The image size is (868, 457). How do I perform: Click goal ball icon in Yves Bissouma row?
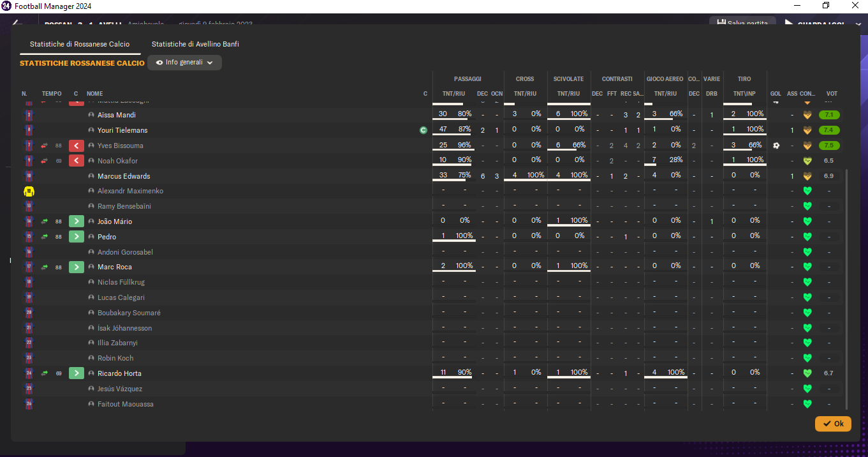click(x=776, y=146)
